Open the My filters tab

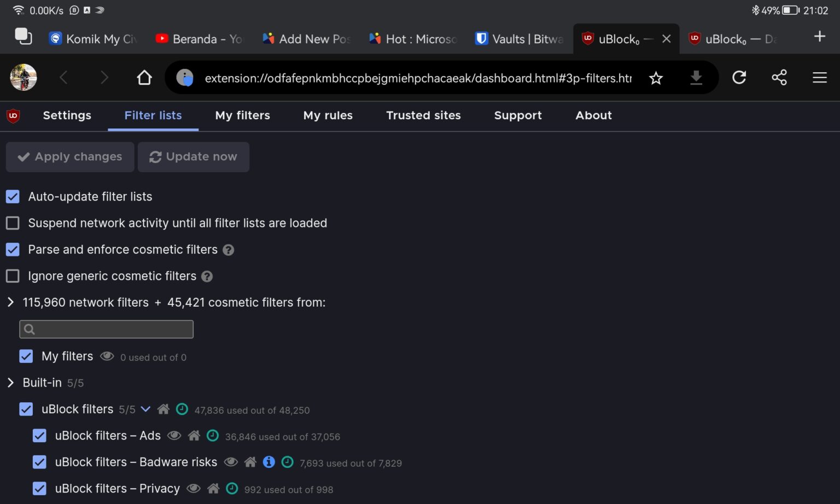click(x=243, y=115)
